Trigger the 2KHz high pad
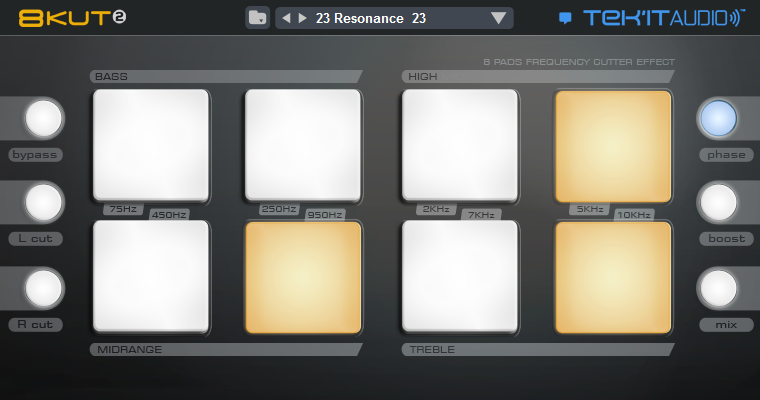This screenshot has width=760, height=400. pyautogui.click(x=460, y=145)
